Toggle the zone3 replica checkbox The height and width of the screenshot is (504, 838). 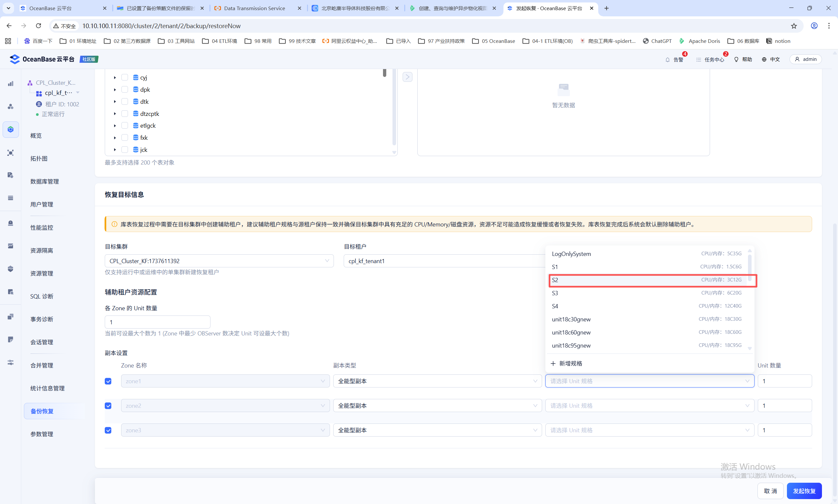108,430
